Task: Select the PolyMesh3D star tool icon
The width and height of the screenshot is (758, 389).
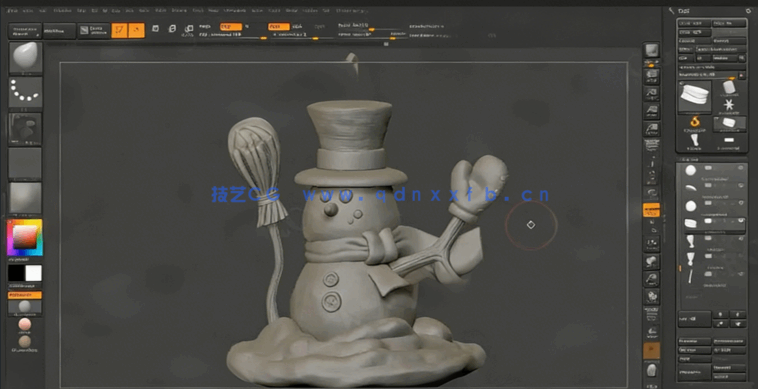Action: point(729,104)
